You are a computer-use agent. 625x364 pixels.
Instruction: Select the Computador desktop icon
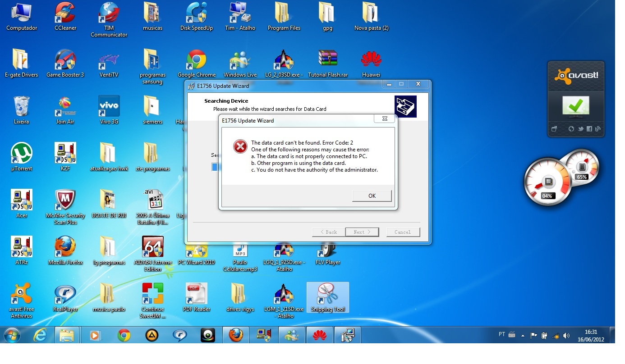click(x=22, y=17)
